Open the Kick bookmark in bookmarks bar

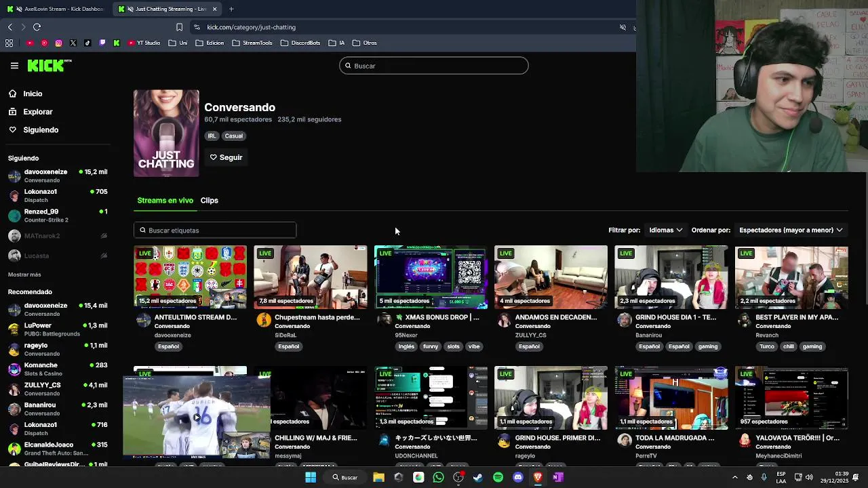[117, 43]
